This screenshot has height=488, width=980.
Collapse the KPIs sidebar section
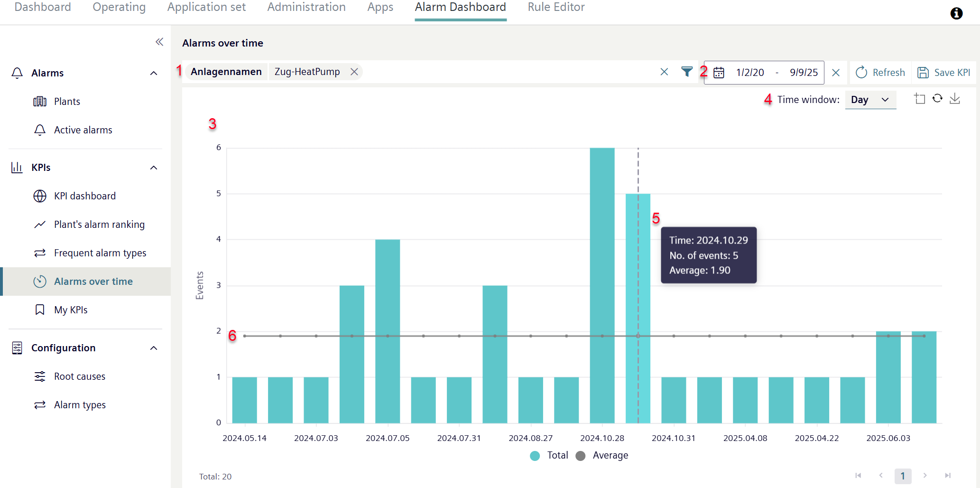[x=154, y=168]
